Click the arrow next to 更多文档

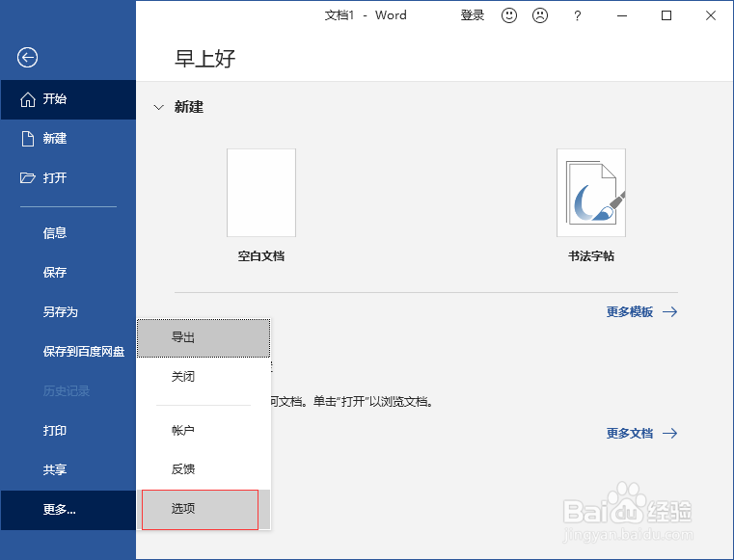tap(670, 433)
